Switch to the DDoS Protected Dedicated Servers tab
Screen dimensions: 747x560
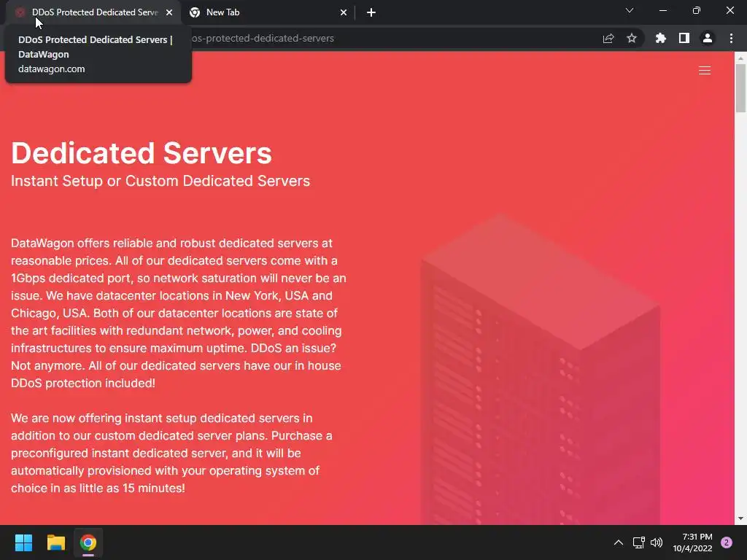(94, 12)
